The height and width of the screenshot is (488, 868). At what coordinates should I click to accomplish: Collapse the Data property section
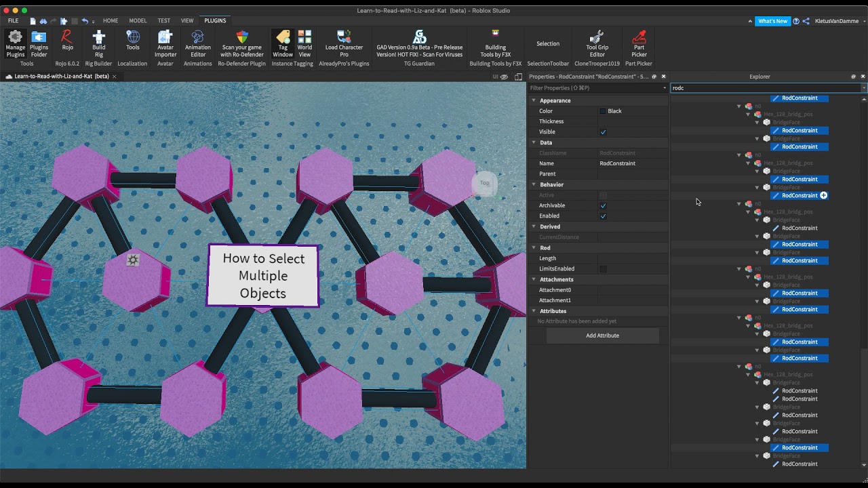[x=534, y=142]
